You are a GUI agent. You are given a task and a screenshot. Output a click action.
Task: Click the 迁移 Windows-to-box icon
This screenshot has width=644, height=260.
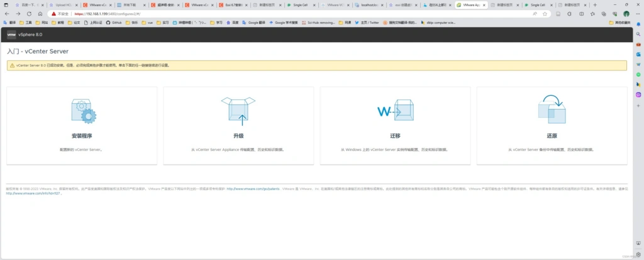pyautogui.click(x=396, y=110)
